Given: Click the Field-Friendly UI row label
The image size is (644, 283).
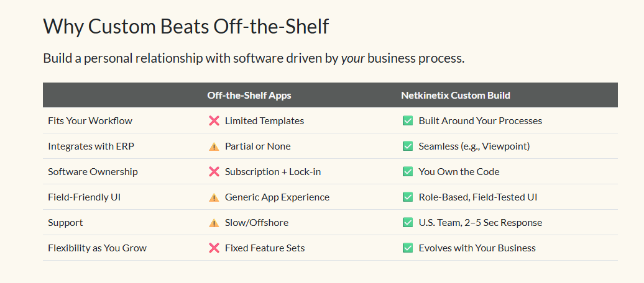Looking at the screenshot, I should pos(85,197).
